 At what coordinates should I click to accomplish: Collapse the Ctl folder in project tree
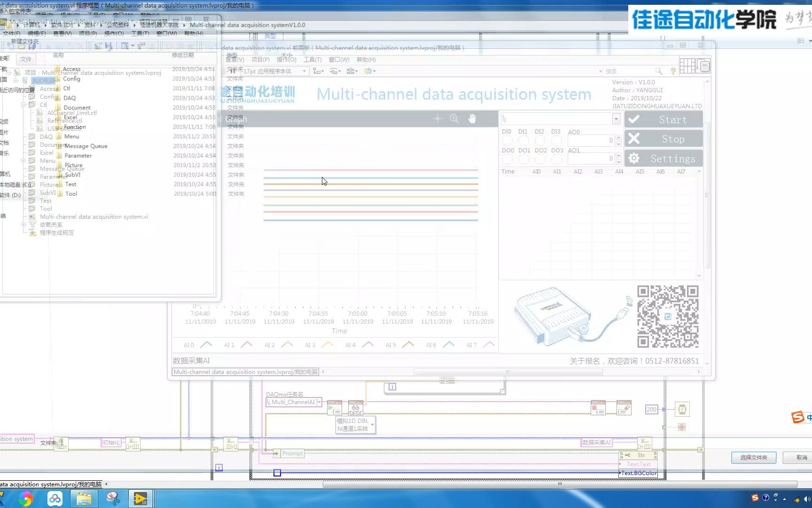click(23, 105)
